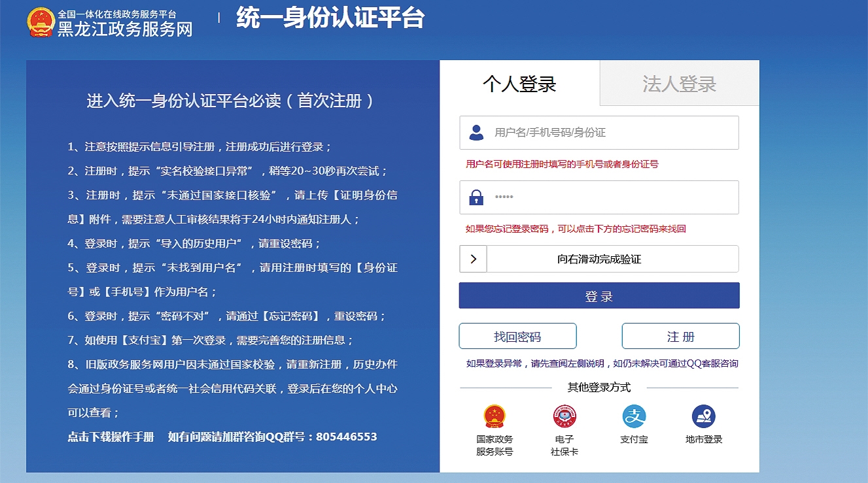The width and height of the screenshot is (868, 483).
Task: Click the 黑龙江政务服务网 site title
Action: pyautogui.click(x=125, y=29)
